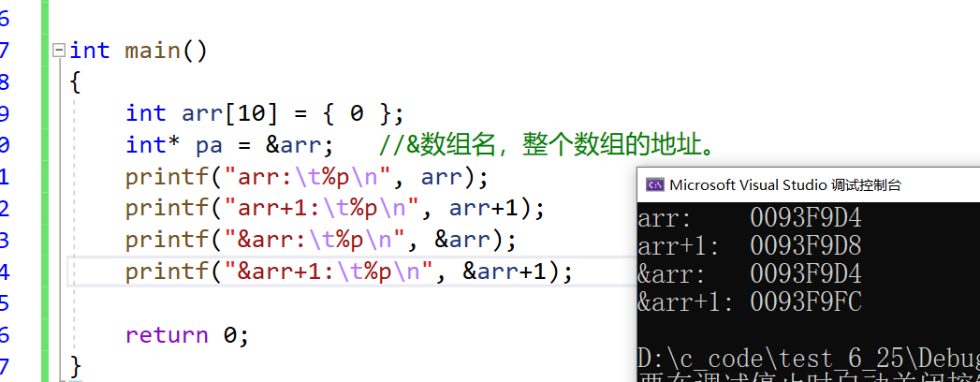Viewport: 980px width, 382px height.
Task: Click the green Chinese comment about array address
Action: 547,146
